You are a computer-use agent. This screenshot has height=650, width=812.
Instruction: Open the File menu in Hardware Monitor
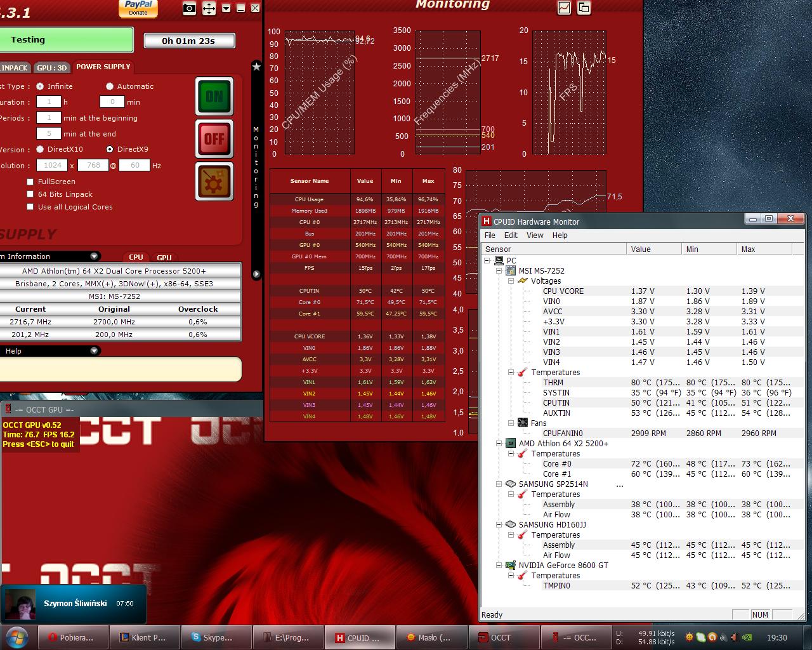pos(490,235)
